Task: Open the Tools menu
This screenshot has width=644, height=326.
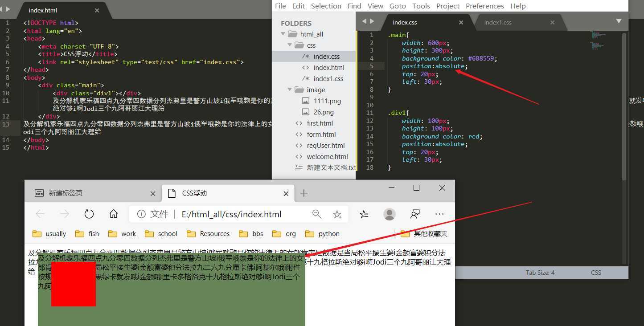Action: tap(421, 6)
